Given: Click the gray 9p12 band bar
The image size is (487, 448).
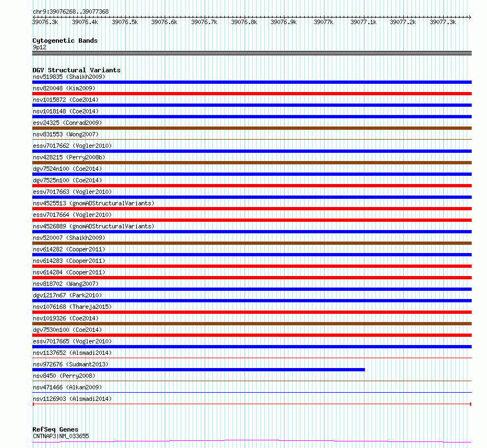Looking at the screenshot, I should (x=252, y=53).
